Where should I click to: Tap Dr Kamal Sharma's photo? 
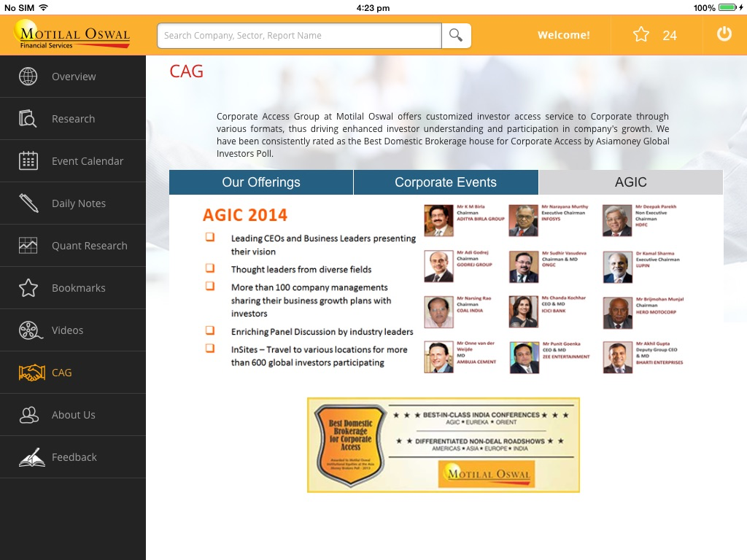click(617, 267)
